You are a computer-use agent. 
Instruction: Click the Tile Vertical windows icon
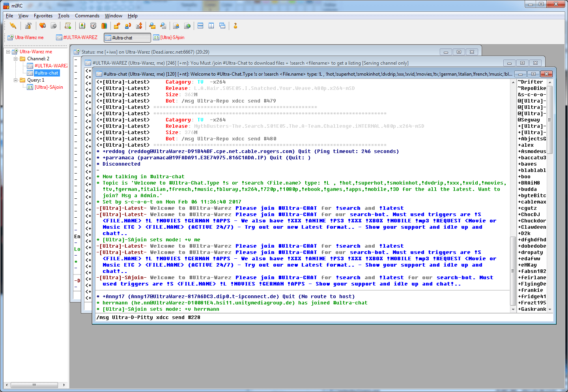pyautogui.click(x=211, y=26)
